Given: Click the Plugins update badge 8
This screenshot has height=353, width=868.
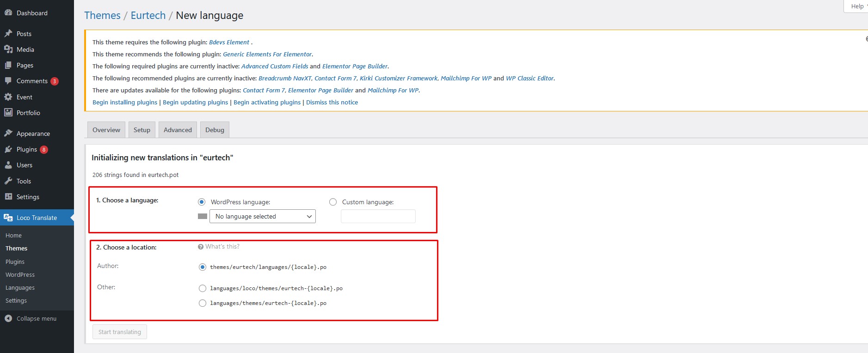Looking at the screenshot, I should (44, 150).
